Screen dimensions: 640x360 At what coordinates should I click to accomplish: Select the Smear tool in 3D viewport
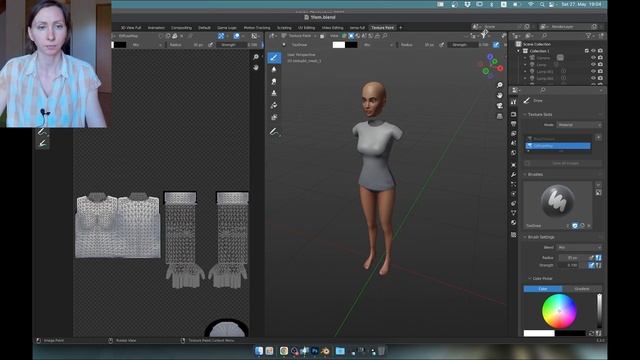tap(274, 82)
